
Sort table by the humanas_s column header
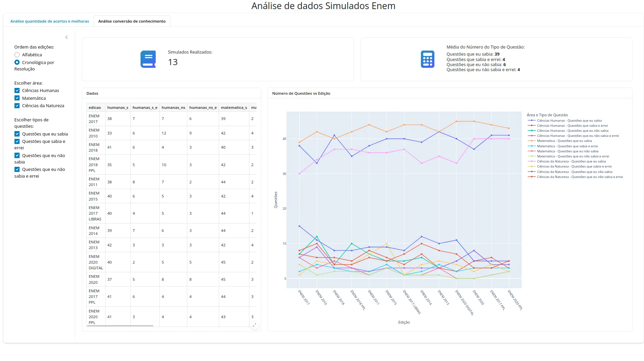pos(118,108)
